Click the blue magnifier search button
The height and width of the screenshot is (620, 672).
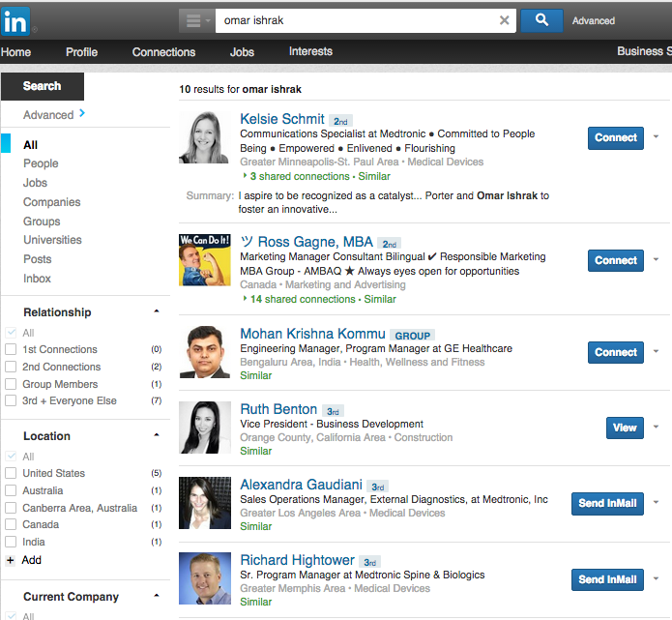pos(541,20)
